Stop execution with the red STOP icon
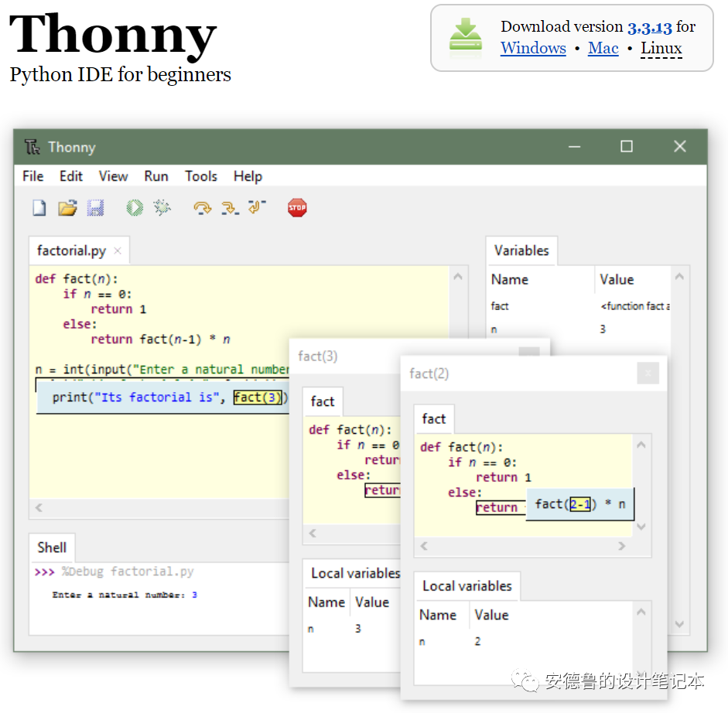 coord(297,207)
